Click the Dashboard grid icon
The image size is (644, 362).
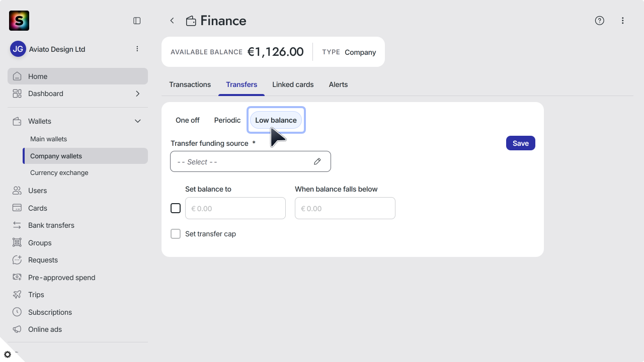tap(17, 94)
